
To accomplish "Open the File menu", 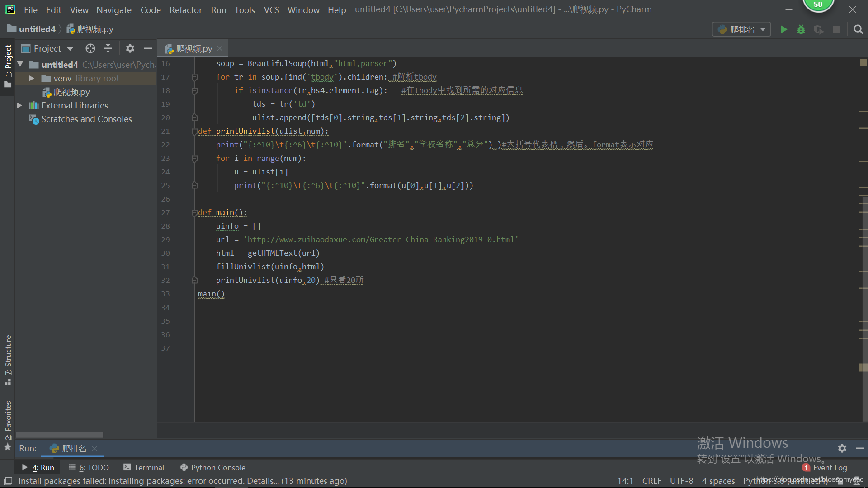I will (x=30, y=9).
